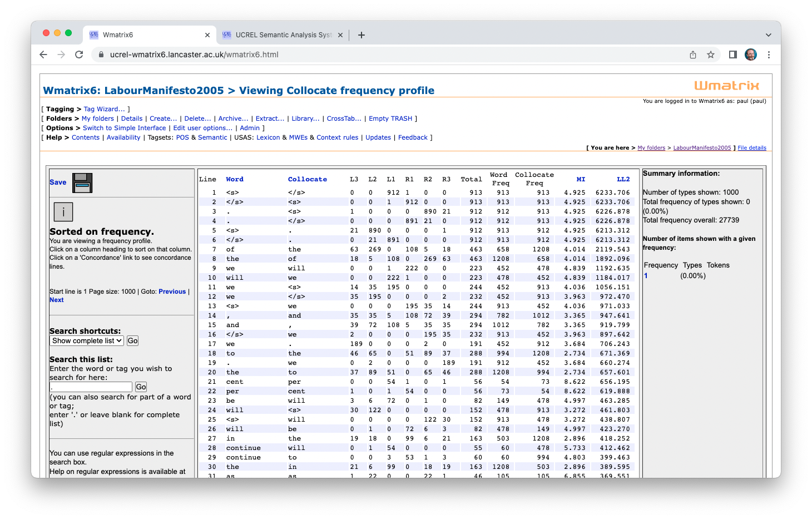Sort by the Collocate column heading
This screenshot has width=812, height=519.
(x=307, y=179)
